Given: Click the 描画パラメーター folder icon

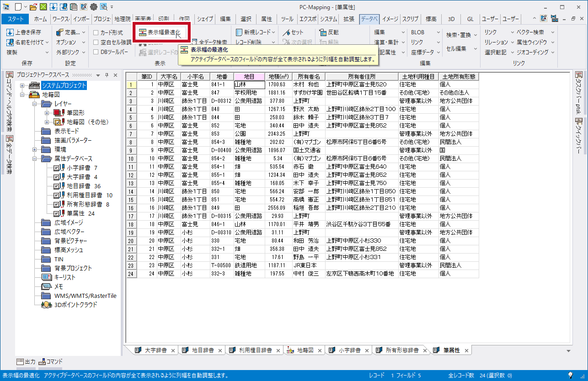Looking at the screenshot, I should (46, 140).
